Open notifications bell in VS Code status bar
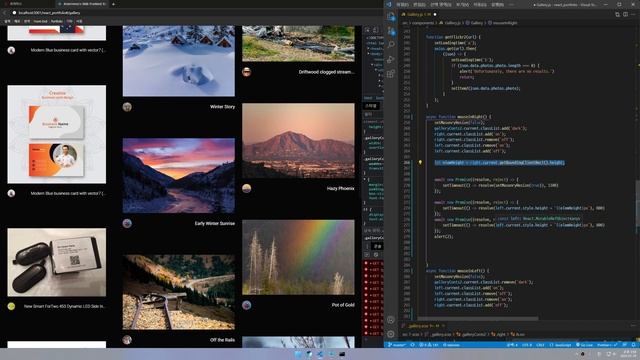 click(x=634, y=345)
